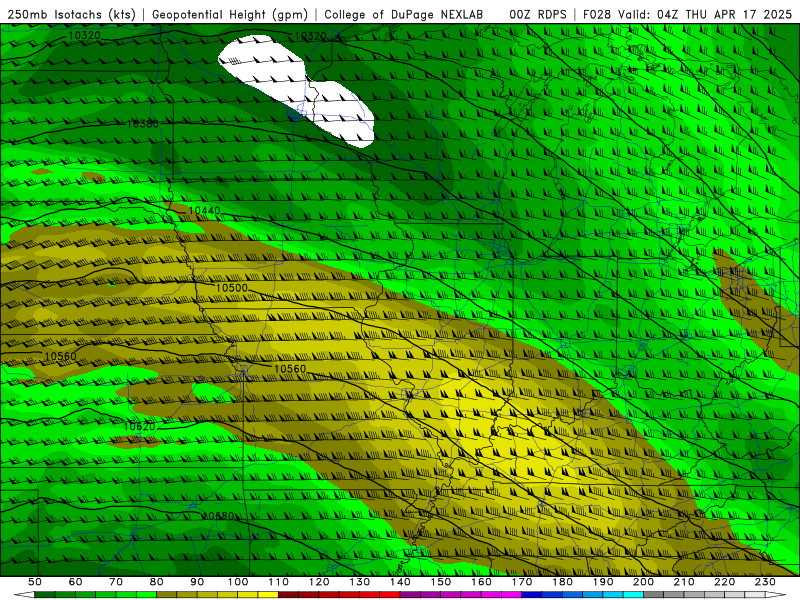
Task: Click the 170 value on the color scale
Action: point(522,582)
